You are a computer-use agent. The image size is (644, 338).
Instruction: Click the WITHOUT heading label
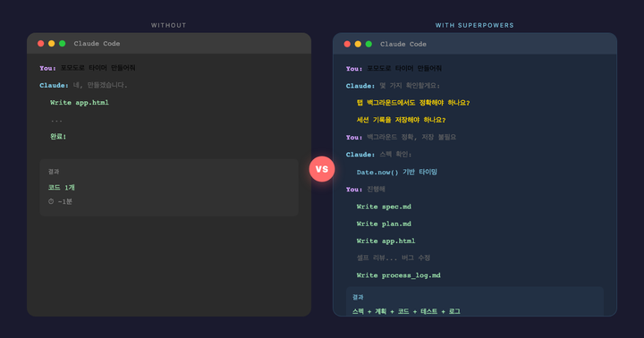(x=168, y=25)
